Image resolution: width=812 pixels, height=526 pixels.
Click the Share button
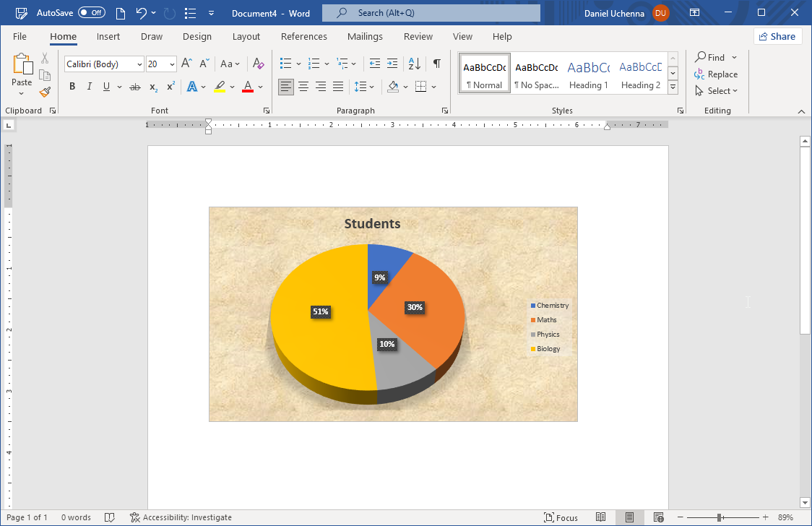point(777,35)
